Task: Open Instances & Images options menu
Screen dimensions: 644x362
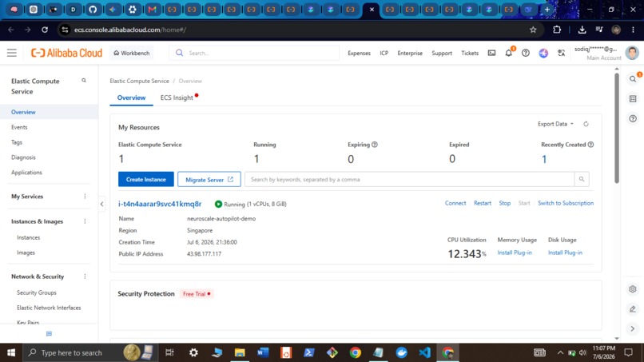Action: [x=85, y=221]
